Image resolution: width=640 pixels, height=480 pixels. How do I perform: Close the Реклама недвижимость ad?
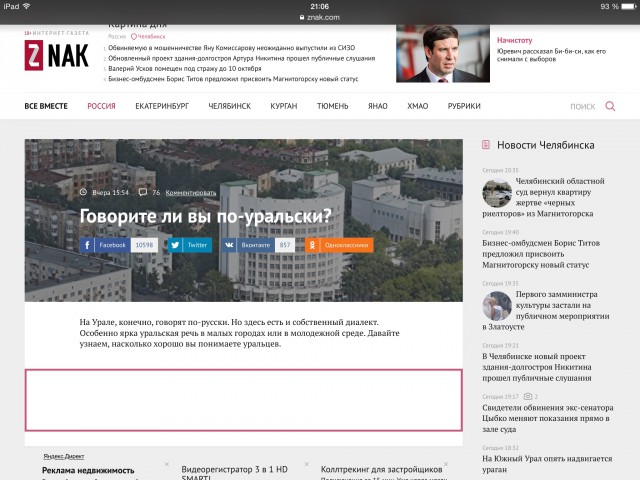(x=166, y=464)
